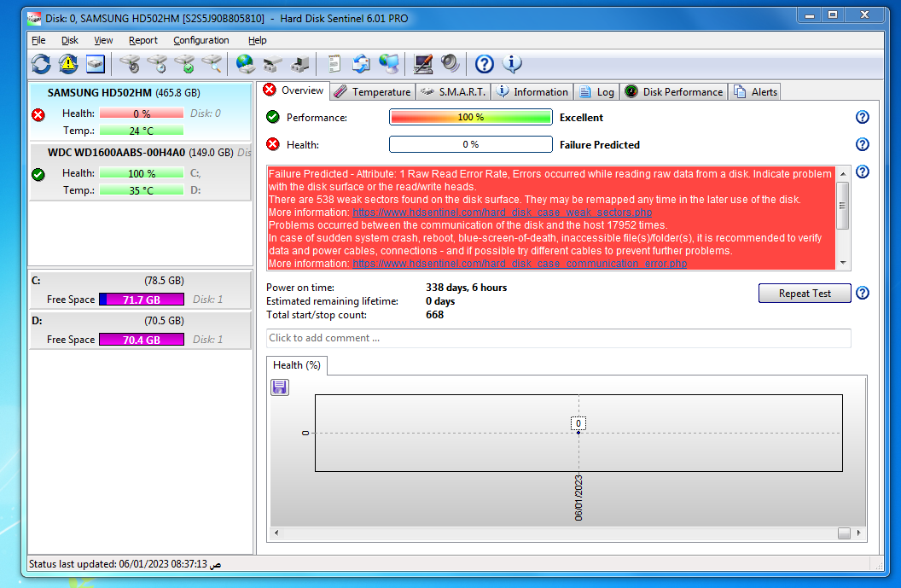The image size is (901, 588).
Task: Click the disk with stethoscope test icon
Action: [130, 64]
